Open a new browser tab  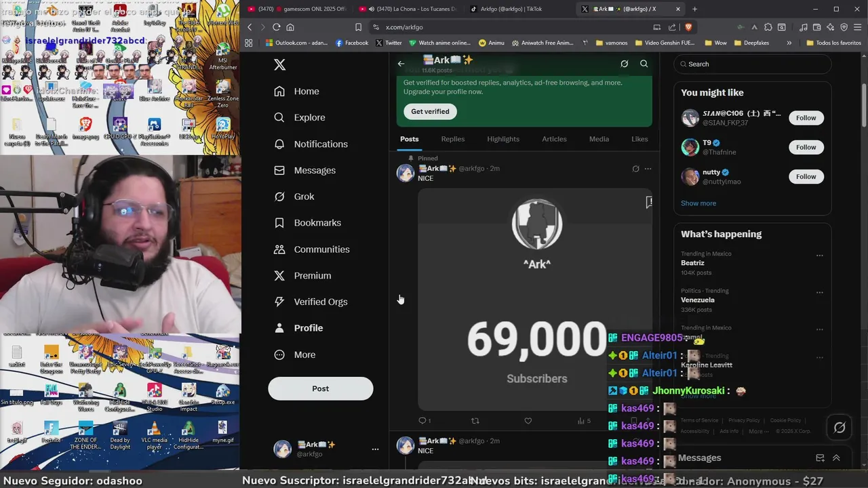[x=694, y=9]
